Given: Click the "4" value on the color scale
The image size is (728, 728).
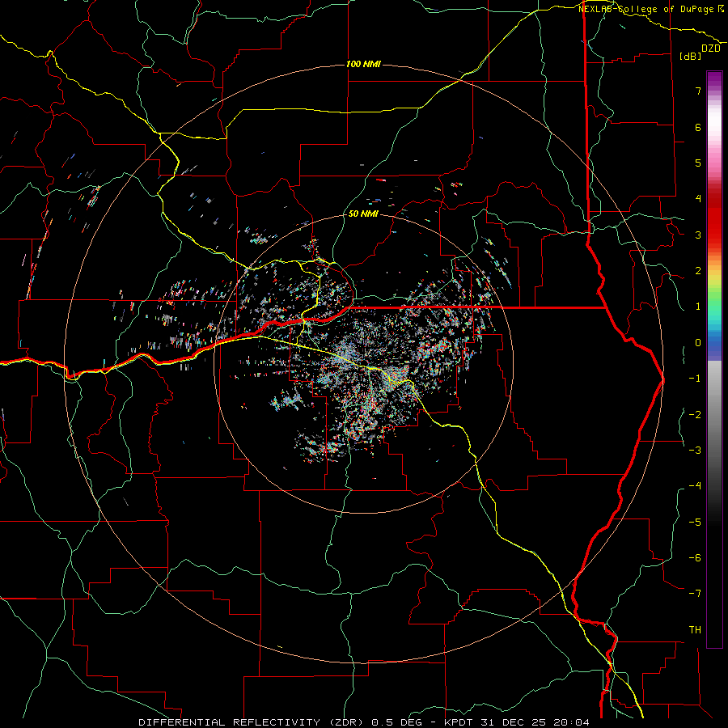Looking at the screenshot, I should coord(698,199).
